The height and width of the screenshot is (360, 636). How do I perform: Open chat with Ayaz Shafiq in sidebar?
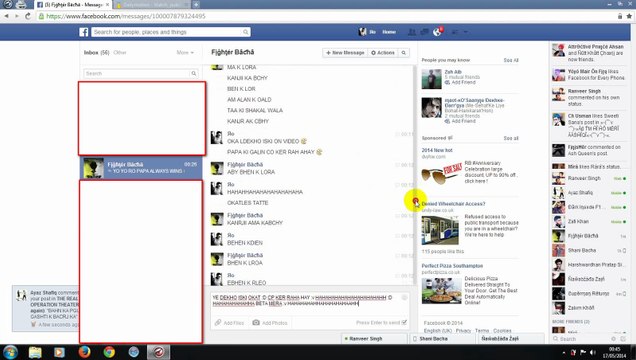pos(590,193)
